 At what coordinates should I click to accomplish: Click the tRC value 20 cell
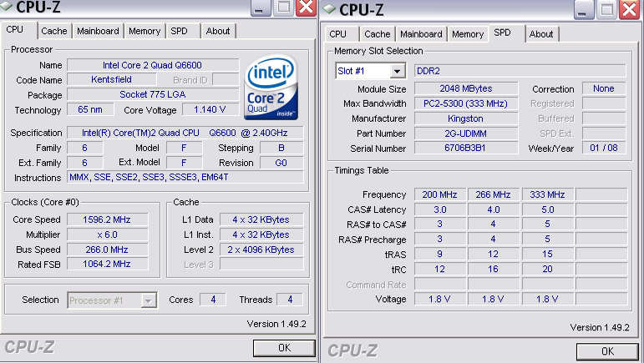point(547,269)
